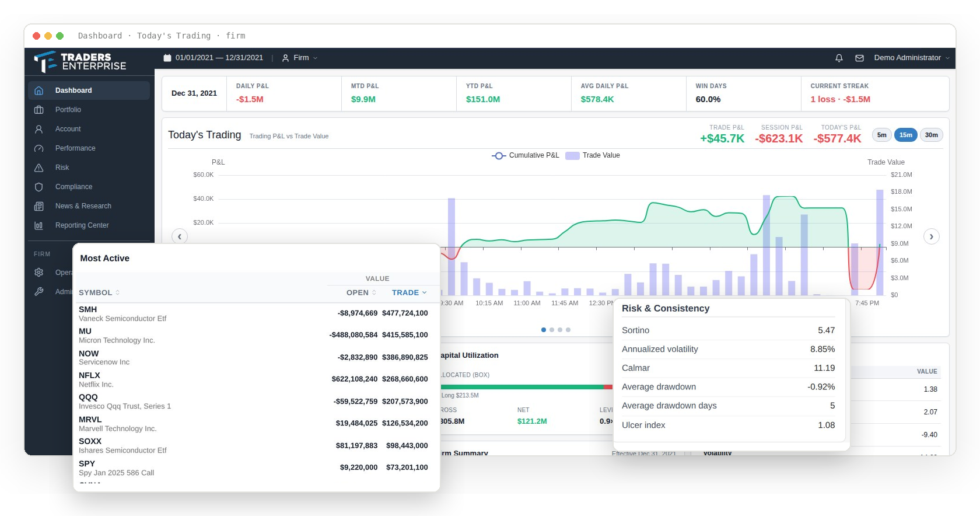Screen dimensions: 980x516
Task: Open News & Research menu item
Action: pyautogui.click(x=89, y=206)
